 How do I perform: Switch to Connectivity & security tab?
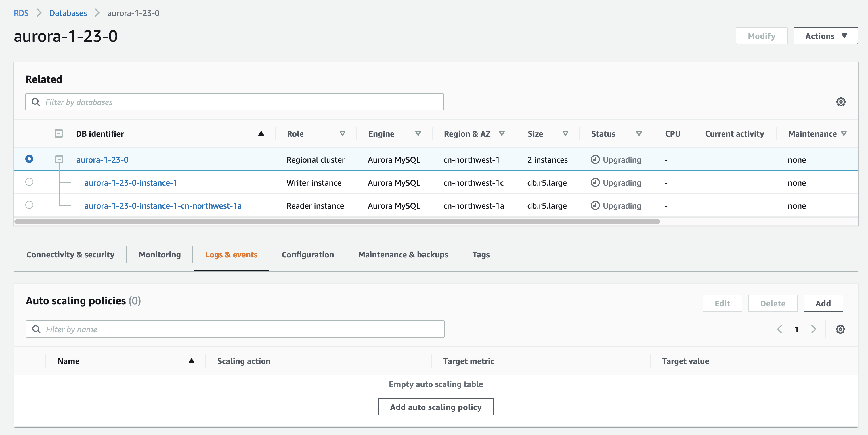(x=70, y=254)
